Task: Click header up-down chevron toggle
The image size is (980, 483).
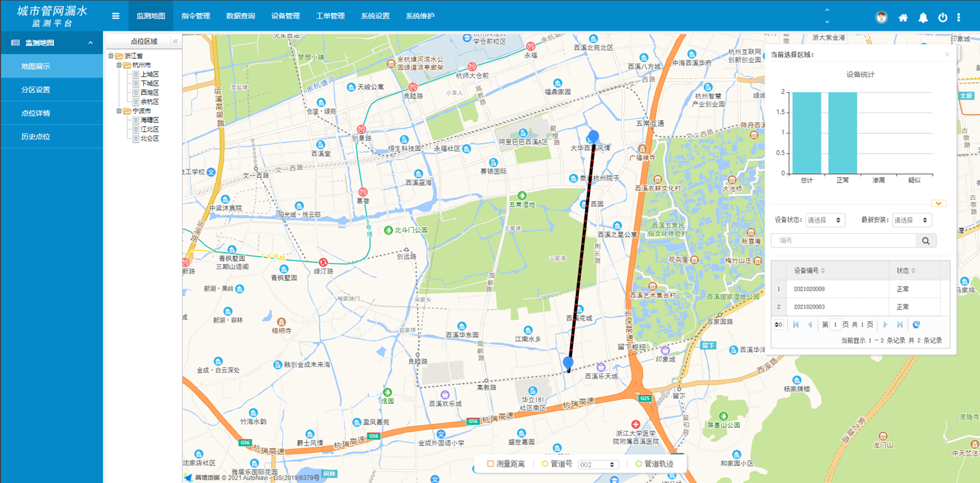Action: click(827, 16)
